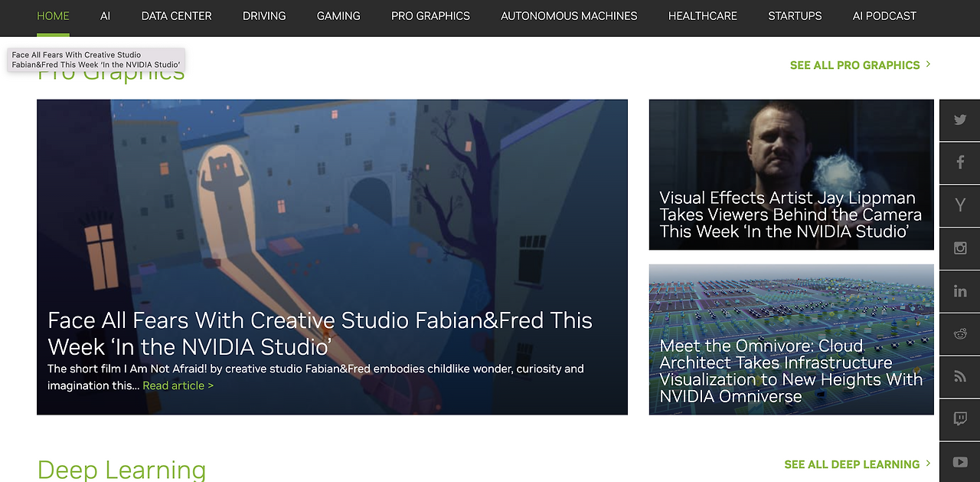Open the Meet the Omnivore article headline
The height and width of the screenshot is (482, 980).
791,371
